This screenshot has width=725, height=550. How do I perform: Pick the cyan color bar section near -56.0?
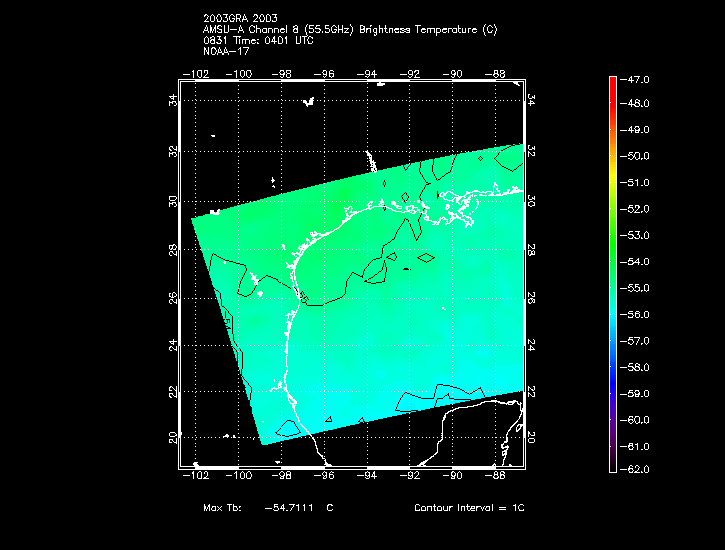click(x=612, y=314)
